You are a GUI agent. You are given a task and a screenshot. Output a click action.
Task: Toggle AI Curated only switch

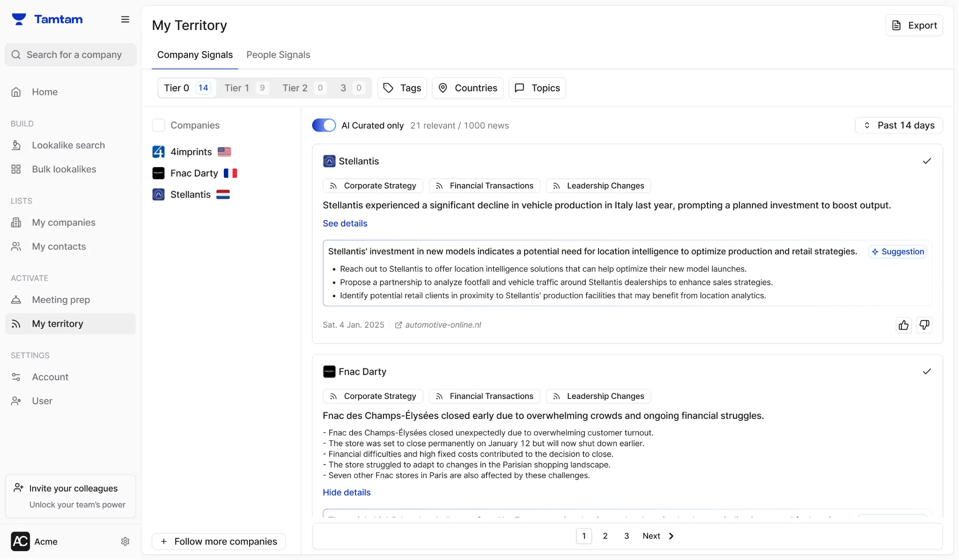coord(324,125)
